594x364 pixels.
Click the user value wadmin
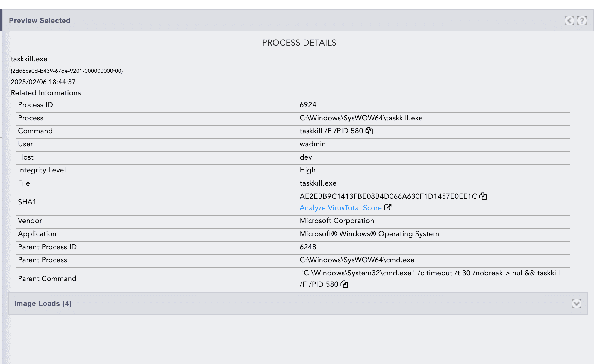tap(313, 144)
